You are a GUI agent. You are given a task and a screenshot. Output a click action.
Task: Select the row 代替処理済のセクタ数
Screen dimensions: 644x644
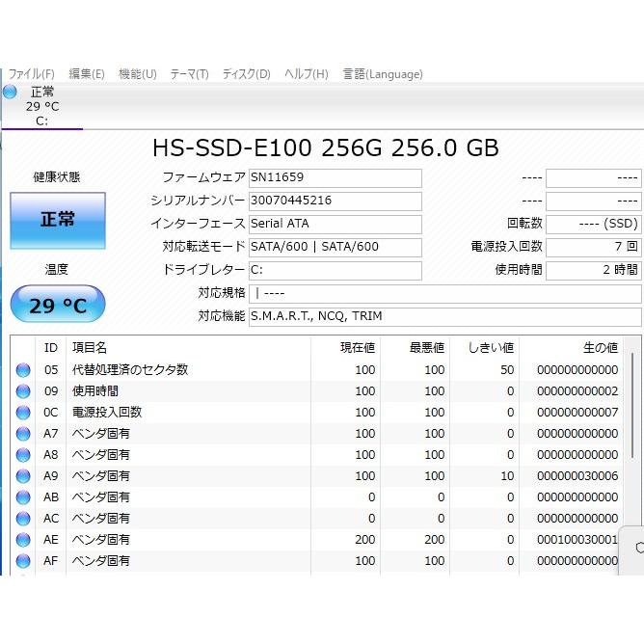(x=316, y=370)
